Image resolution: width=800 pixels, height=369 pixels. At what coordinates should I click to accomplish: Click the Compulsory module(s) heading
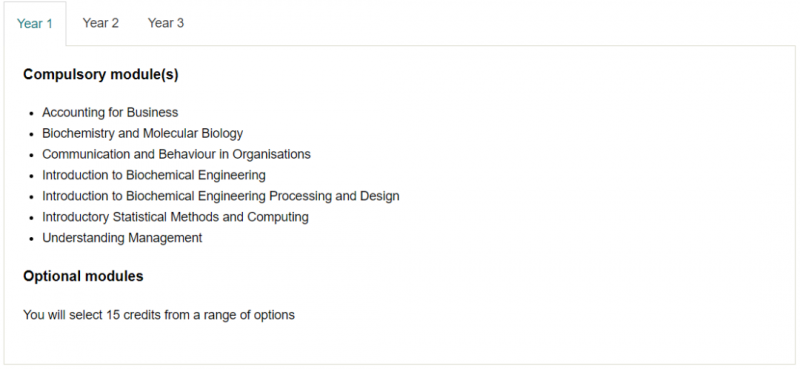[x=101, y=75]
